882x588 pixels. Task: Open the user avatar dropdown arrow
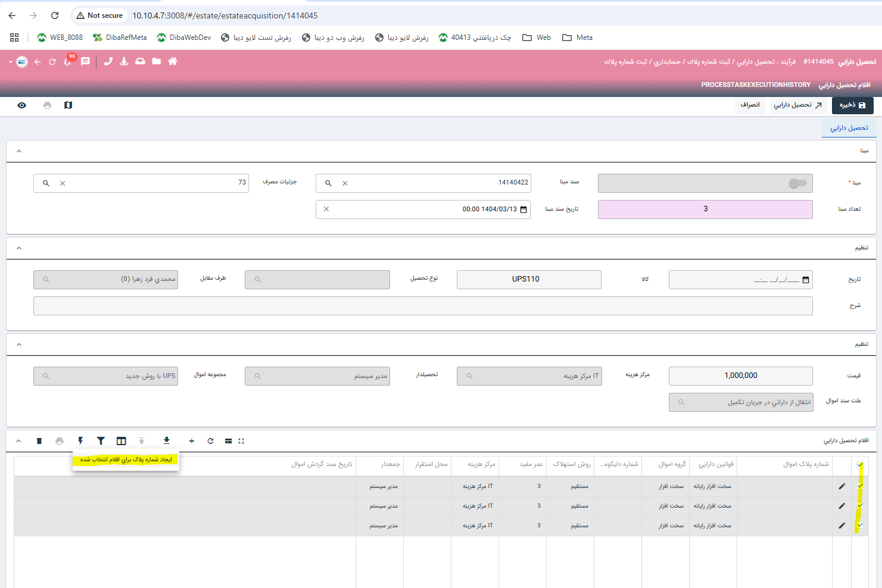(11, 62)
